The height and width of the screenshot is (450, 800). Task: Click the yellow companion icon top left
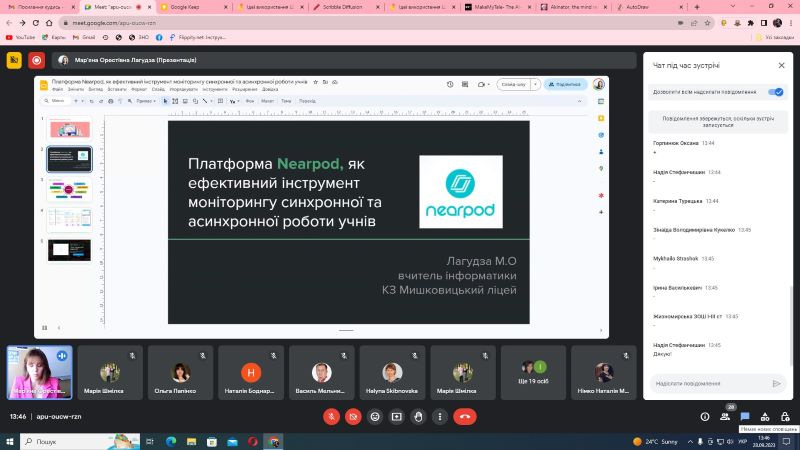click(x=14, y=60)
